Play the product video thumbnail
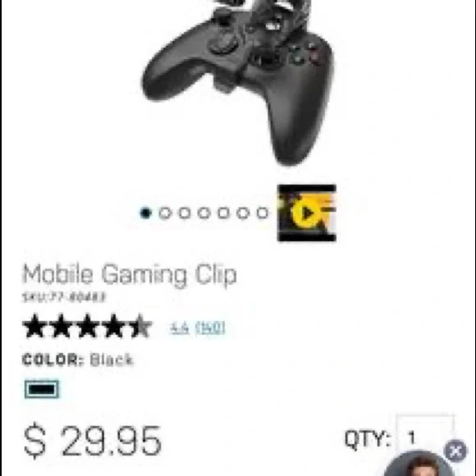Screen dimensions: 476x476 (x=307, y=213)
